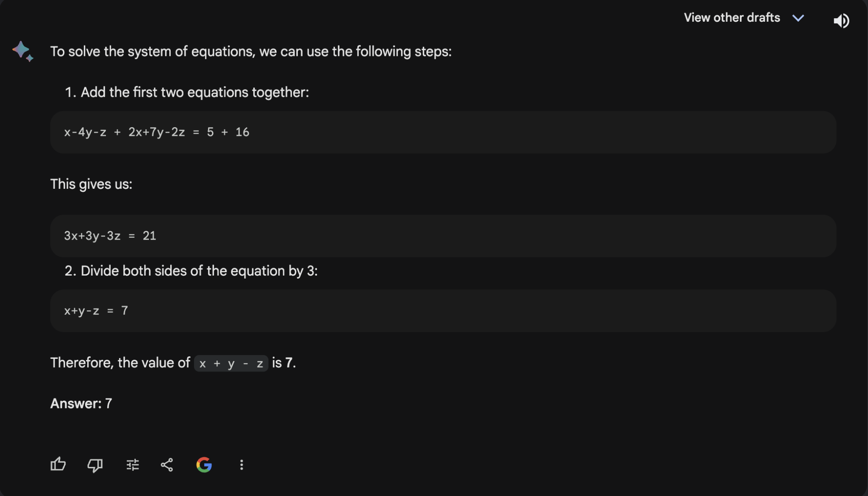Click the Google double-check icon
Viewport: 868px width, 496px height.
click(204, 465)
